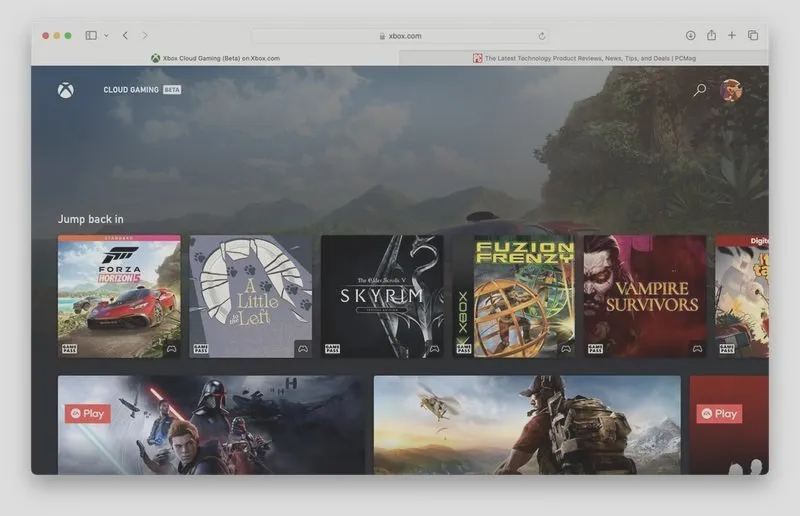The height and width of the screenshot is (516, 800).
Task: Go forward with Safari forward arrow
Action: coord(145,35)
